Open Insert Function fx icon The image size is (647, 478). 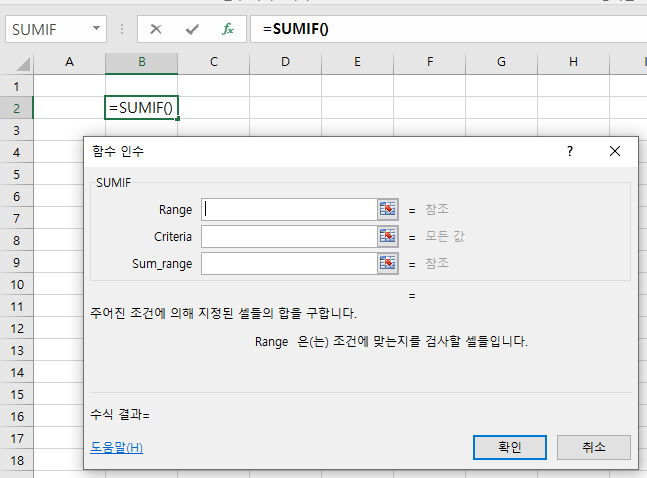click(x=228, y=29)
